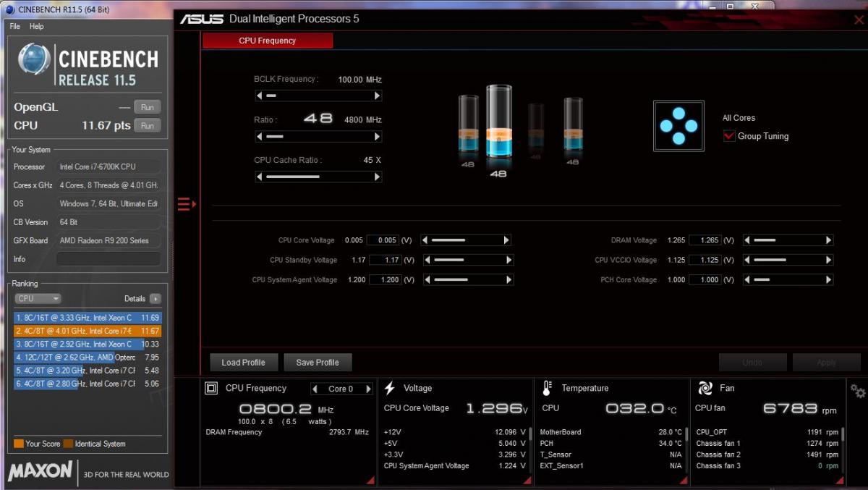
Task: Click the Undo button
Action: [x=752, y=362]
